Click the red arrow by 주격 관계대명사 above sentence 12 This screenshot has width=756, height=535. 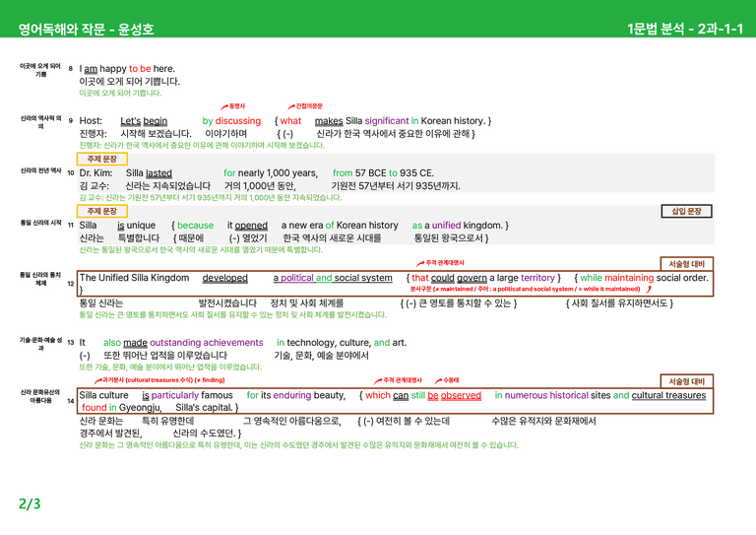coord(420,263)
